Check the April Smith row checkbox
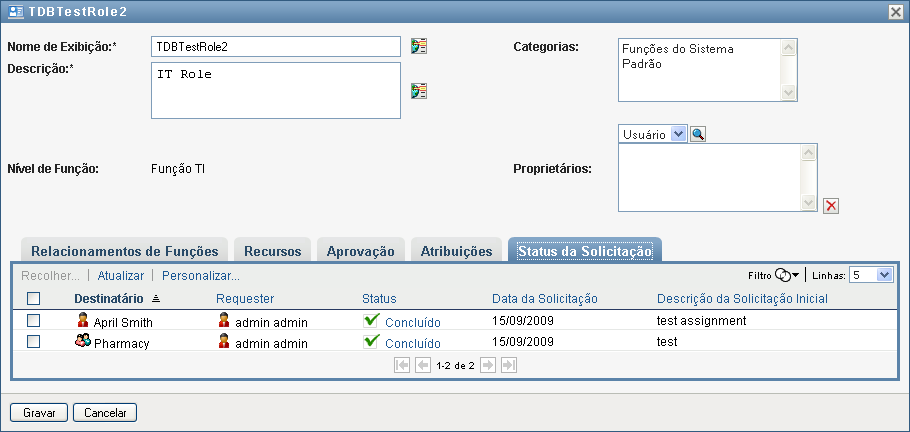 [34, 321]
